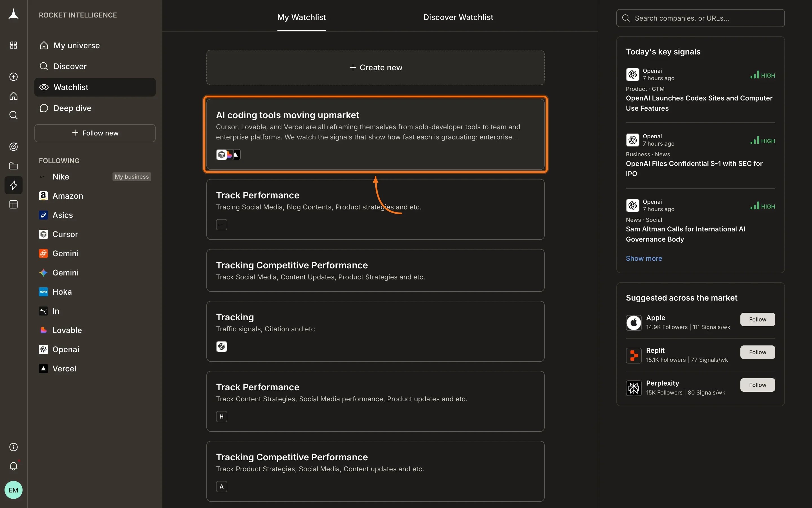
Task: Open Amazon in the Following list
Action: click(61, 196)
